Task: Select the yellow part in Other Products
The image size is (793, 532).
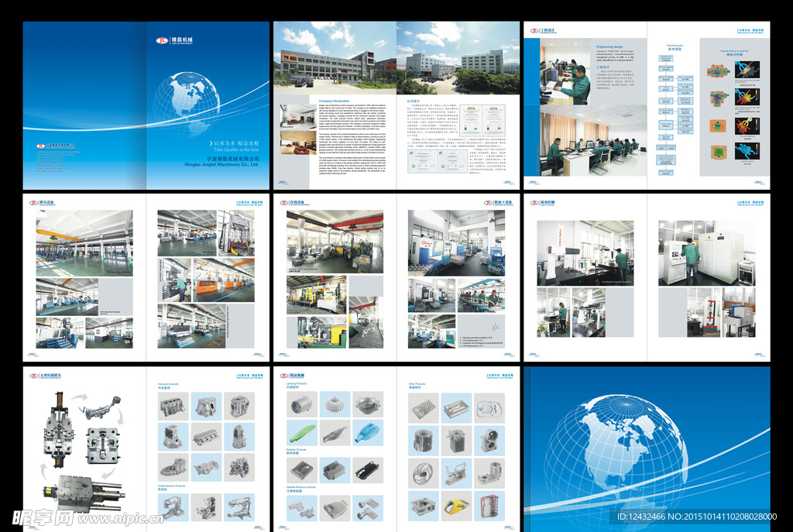Action: (x=456, y=506)
